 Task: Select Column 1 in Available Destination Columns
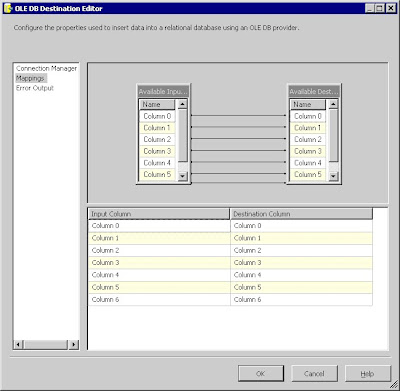[308, 128]
